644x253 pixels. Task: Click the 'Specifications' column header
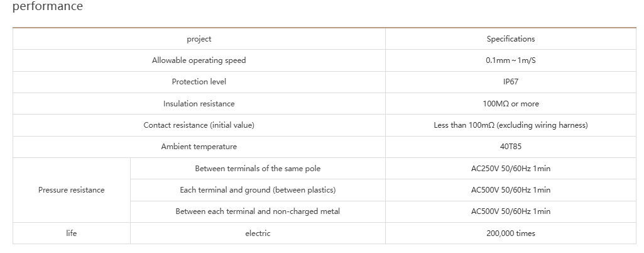510,39
